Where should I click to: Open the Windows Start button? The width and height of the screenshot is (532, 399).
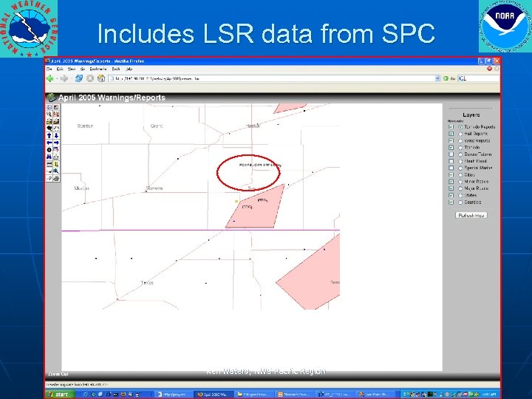click(60, 395)
